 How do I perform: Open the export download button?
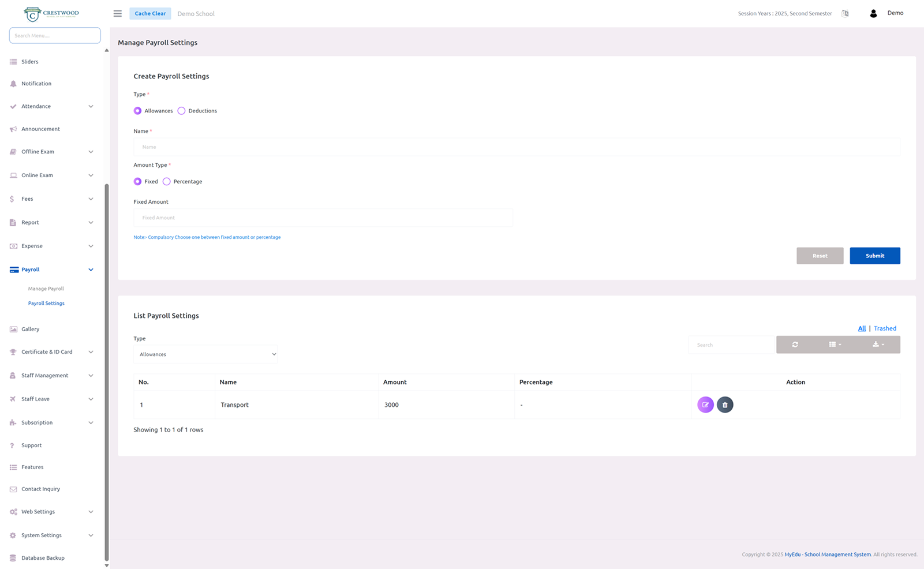click(x=878, y=345)
